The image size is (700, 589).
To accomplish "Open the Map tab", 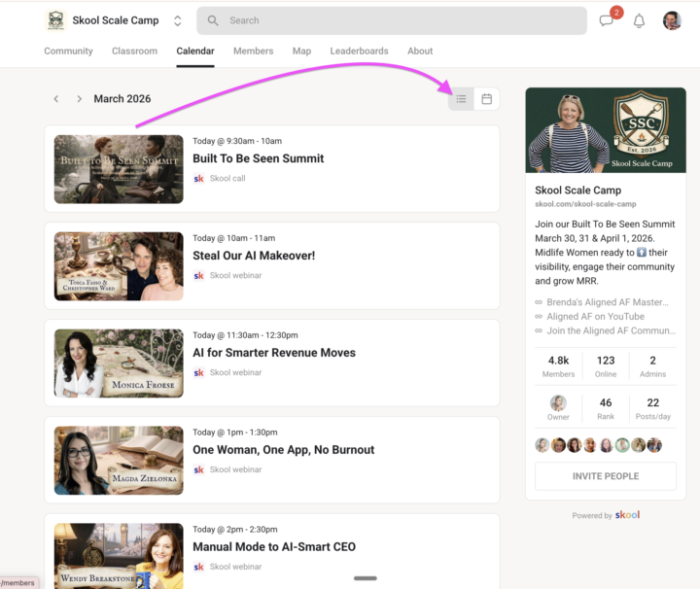I will tap(301, 51).
